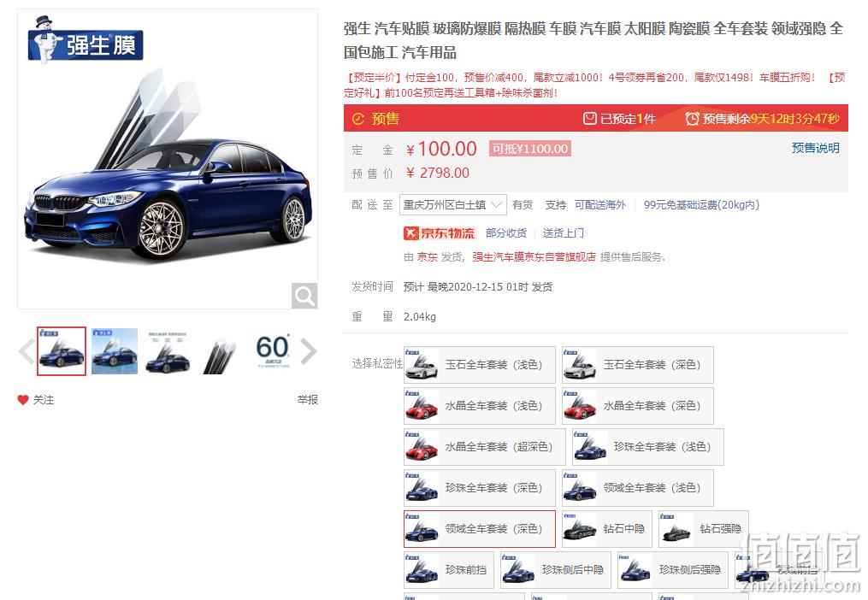868x600 pixels.
Task: Show next thumbnails with right arrow
Action: click(x=309, y=351)
